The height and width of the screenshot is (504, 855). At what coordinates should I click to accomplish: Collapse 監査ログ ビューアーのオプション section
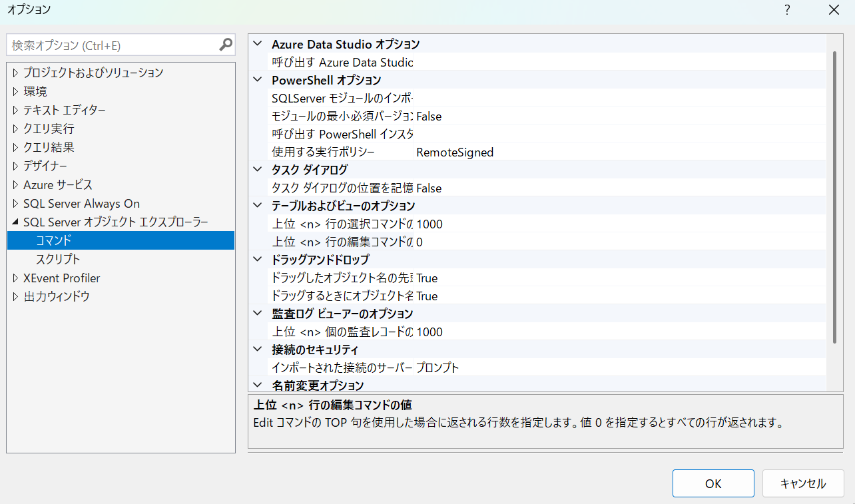(x=258, y=314)
